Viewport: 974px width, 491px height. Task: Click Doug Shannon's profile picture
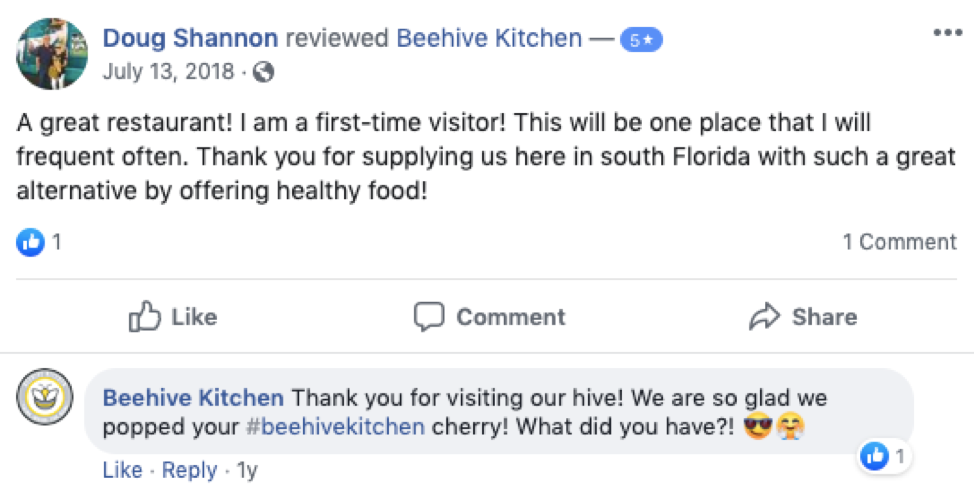pyautogui.click(x=51, y=53)
